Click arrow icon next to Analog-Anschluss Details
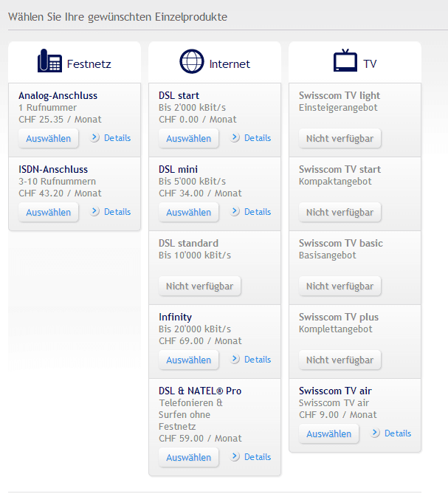448x494 pixels. point(94,137)
